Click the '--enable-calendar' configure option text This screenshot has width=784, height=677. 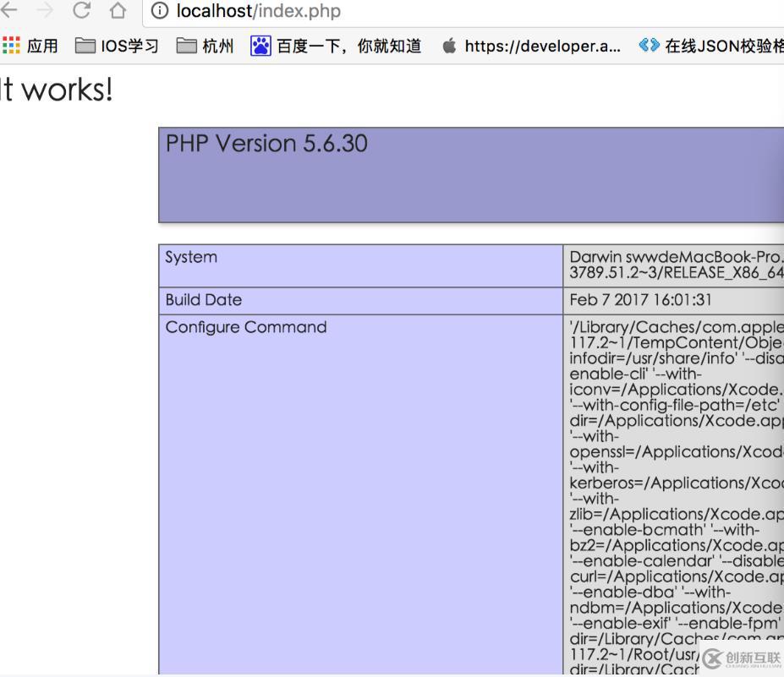tap(642, 560)
